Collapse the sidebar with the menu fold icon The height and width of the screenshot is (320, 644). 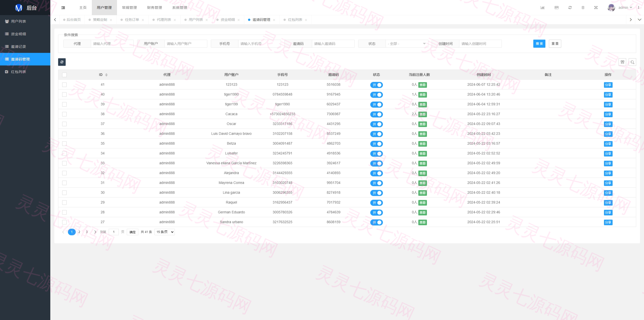coord(63,8)
